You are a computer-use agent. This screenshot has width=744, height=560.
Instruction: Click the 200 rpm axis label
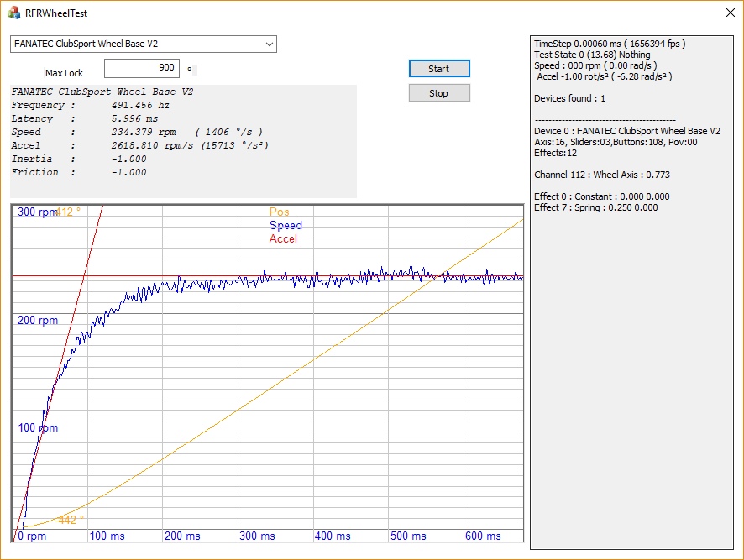click(x=38, y=321)
